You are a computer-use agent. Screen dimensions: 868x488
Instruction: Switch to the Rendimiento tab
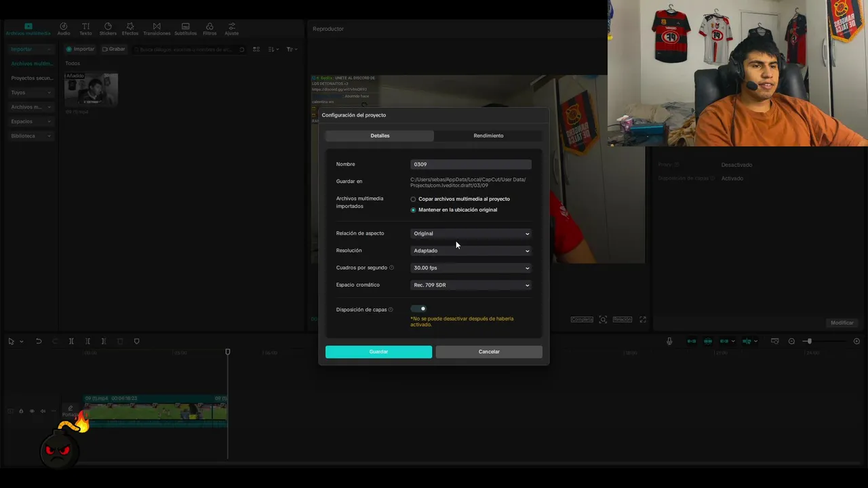point(488,136)
